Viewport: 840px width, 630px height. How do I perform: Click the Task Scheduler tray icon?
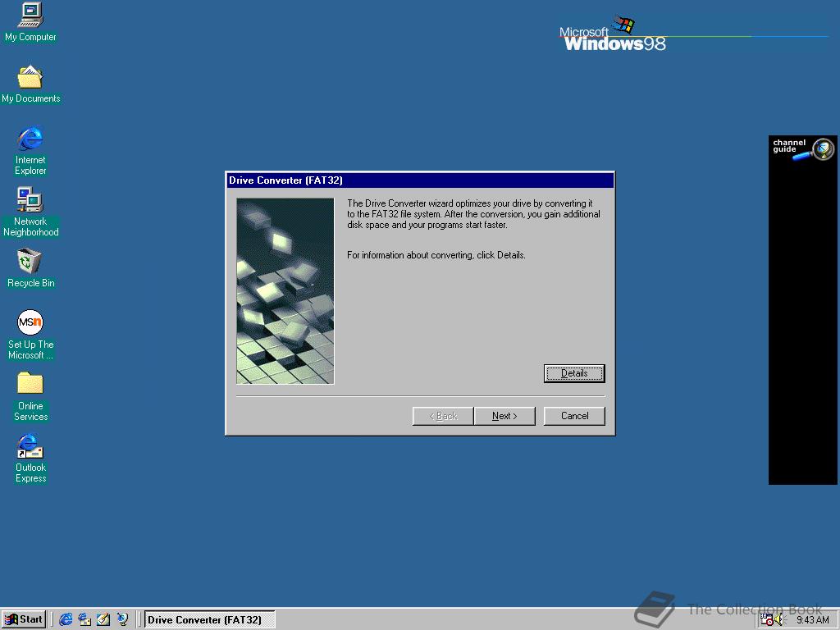[767, 620]
